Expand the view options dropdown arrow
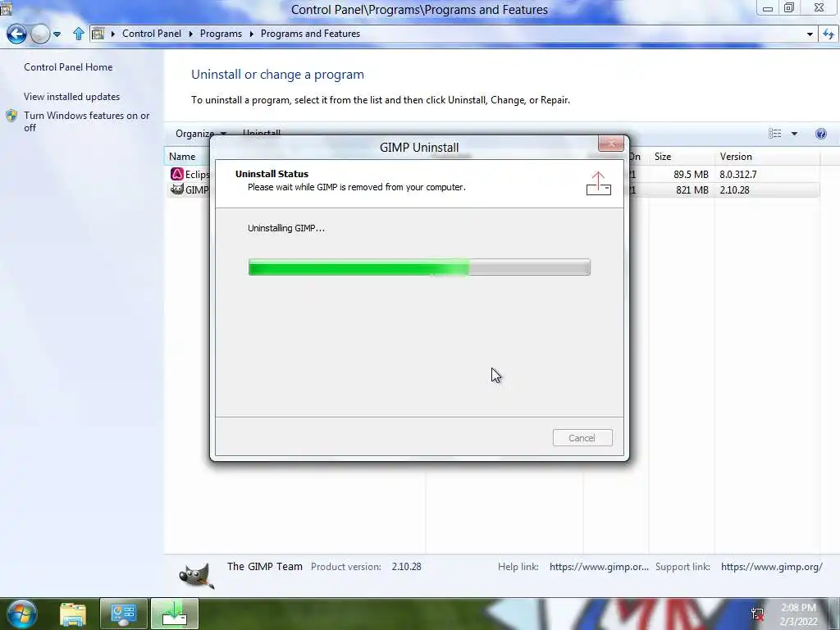 click(794, 134)
